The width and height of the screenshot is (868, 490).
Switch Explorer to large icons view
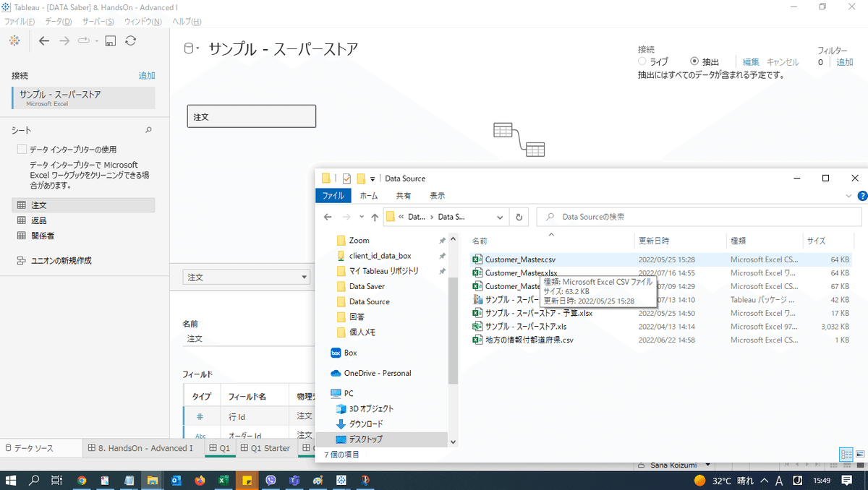pyautogui.click(x=859, y=455)
